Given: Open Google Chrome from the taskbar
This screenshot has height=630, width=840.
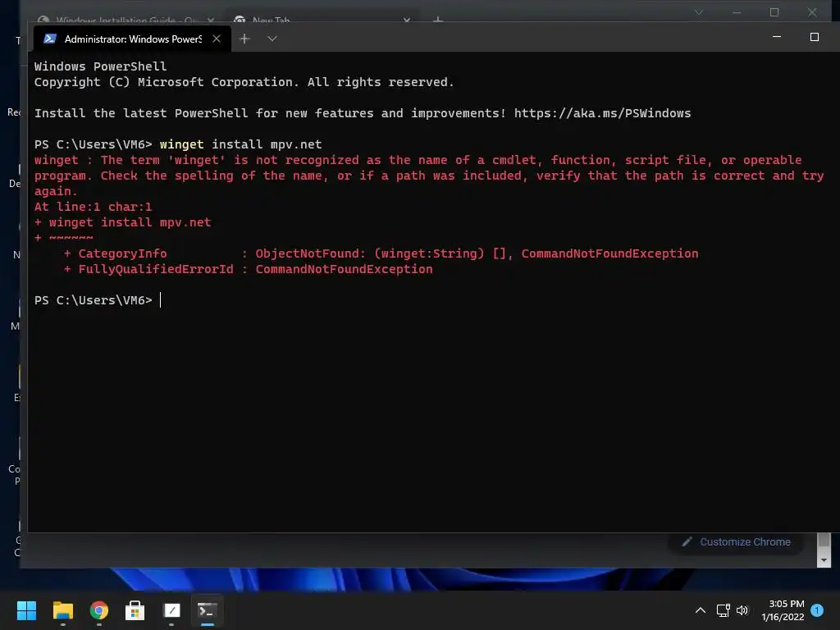Looking at the screenshot, I should (99, 610).
